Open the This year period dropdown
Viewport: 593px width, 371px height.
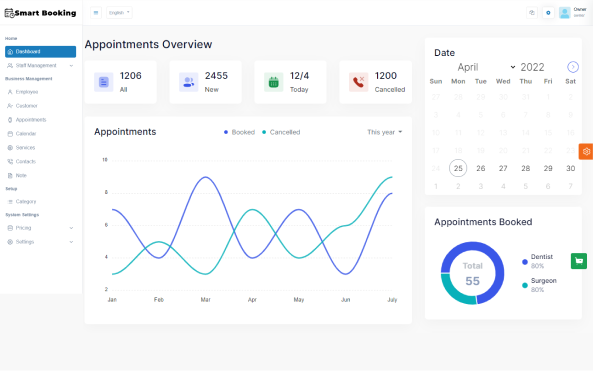pos(385,132)
